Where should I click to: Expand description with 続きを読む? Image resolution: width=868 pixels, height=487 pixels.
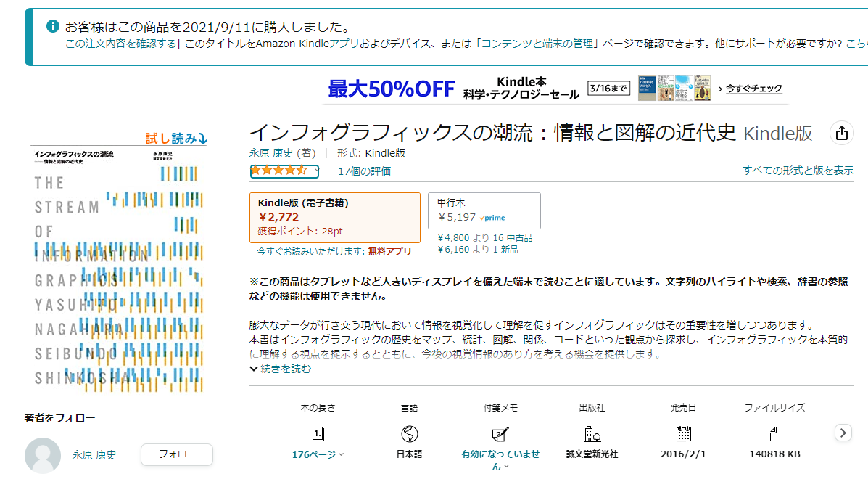coord(281,369)
